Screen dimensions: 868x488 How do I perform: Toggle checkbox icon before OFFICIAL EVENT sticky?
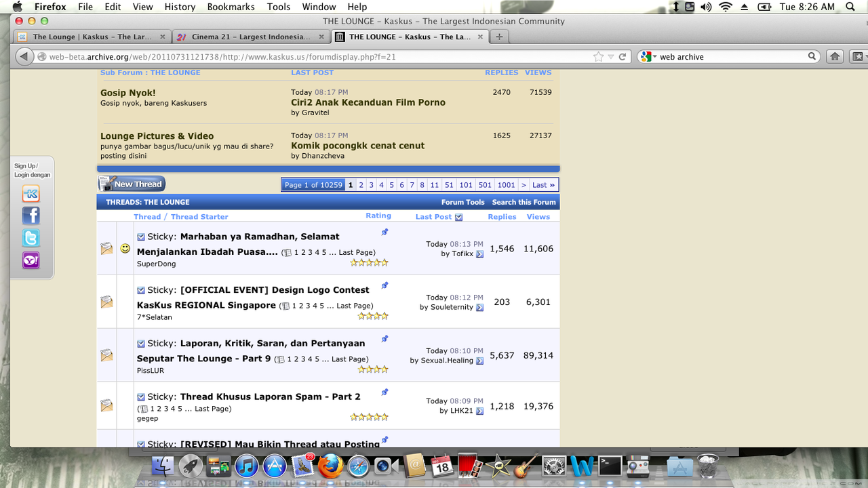pos(141,290)
